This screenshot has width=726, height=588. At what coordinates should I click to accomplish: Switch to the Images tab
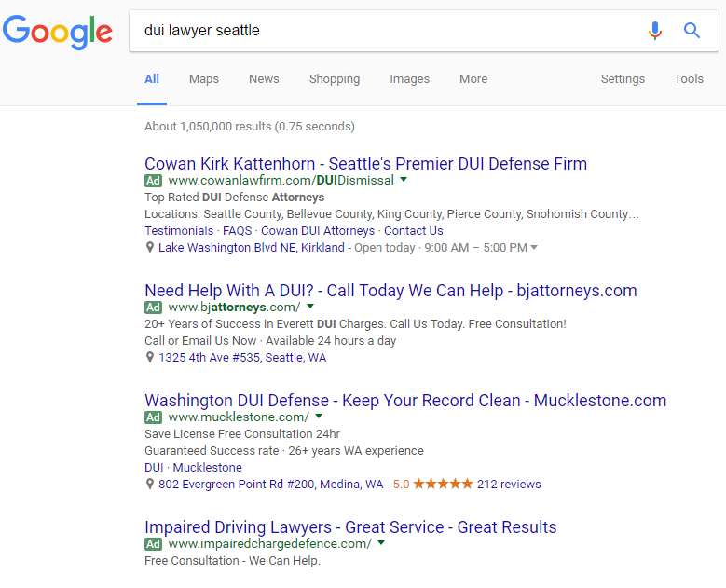tap(409, 79)
